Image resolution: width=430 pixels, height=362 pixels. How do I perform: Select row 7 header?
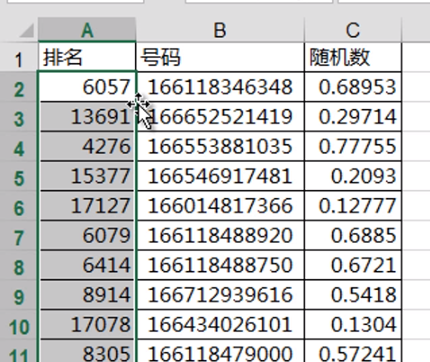pos(19,236)
